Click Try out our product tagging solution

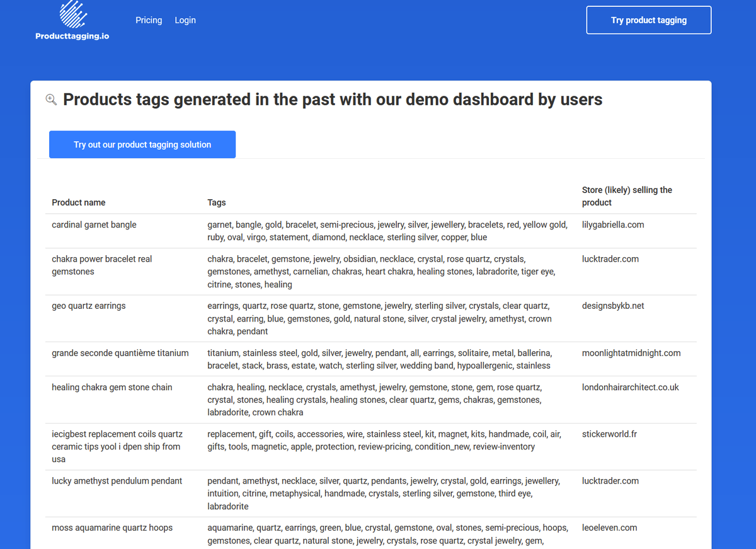pyautogui.click(x=142, y=144)
